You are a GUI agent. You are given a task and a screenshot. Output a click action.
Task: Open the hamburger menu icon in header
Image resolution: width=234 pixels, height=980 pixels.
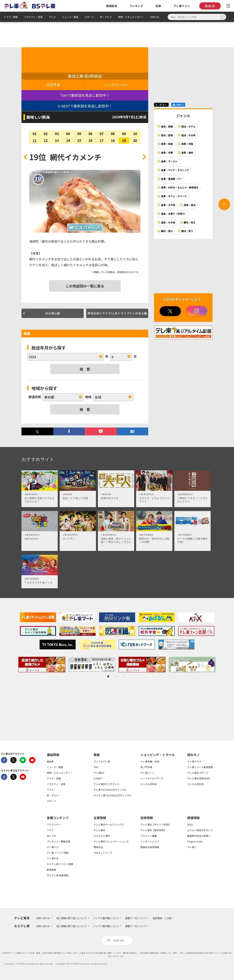coord(228,6)
